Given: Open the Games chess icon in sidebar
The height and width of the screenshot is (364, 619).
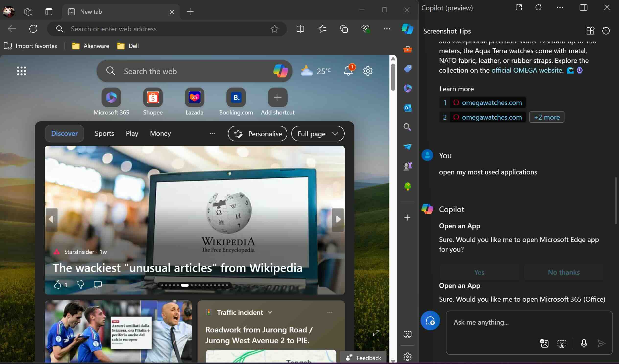Looking at the screenshot, I should click(x=408, y=166).
